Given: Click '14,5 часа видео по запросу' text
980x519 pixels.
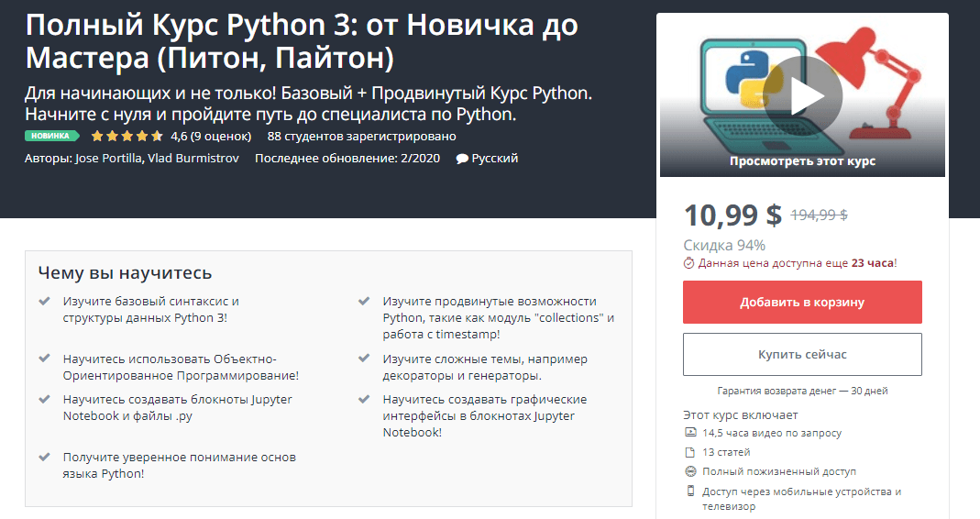Looking at the screenshot, I should click(772, 433).
